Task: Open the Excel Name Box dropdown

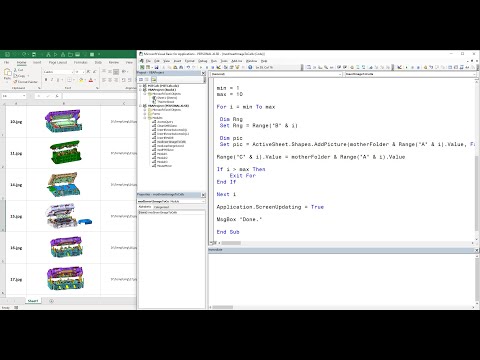Action: pyautogui.click(x=24, y=96)
